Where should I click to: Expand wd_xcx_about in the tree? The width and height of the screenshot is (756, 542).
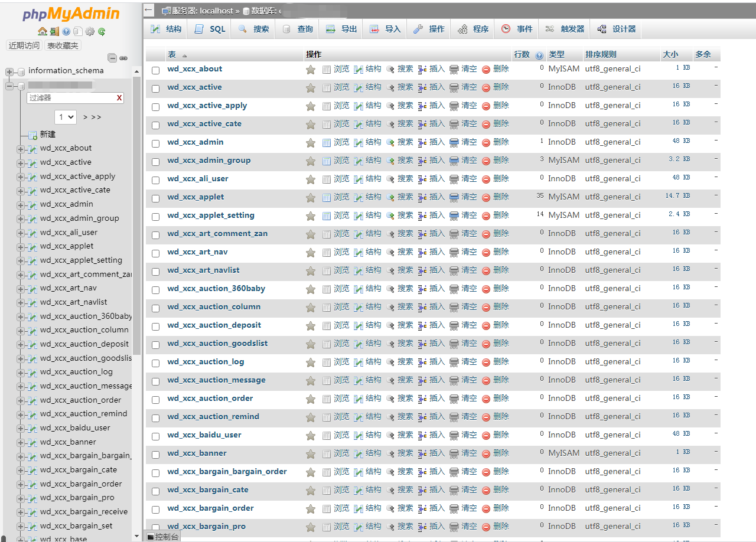(21, 149)
